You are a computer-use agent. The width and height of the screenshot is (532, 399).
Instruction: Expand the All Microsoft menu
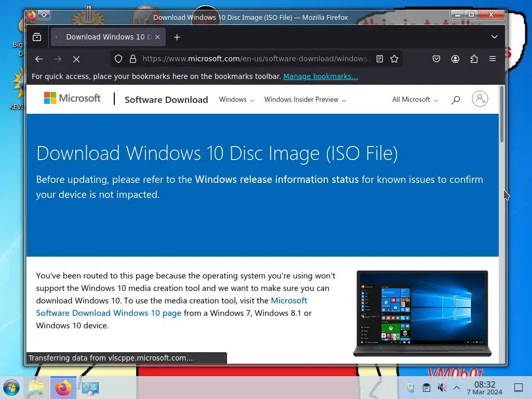click(x=415, y=100)
